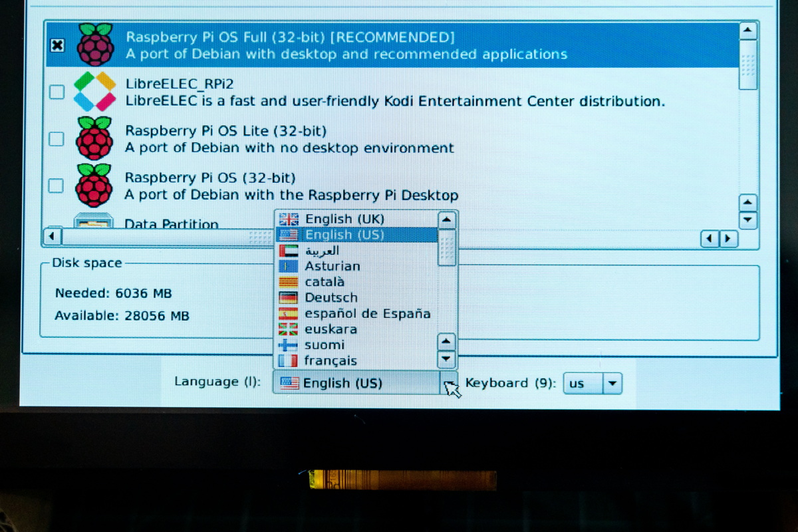Choose français in the language list

(x=356, y=360)
